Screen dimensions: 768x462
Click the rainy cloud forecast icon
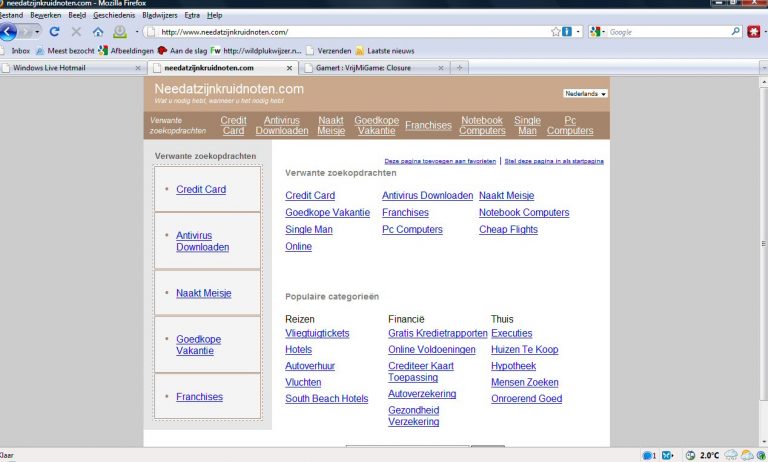click(x=731, y=455)
